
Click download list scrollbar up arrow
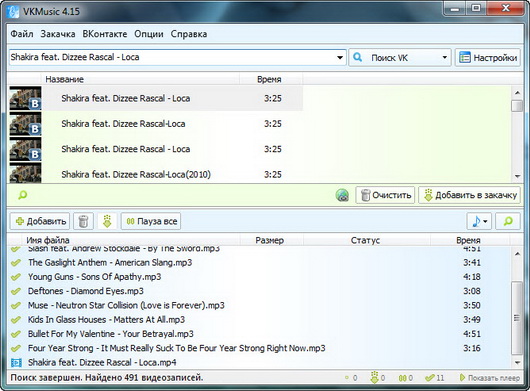coord(517,254)
